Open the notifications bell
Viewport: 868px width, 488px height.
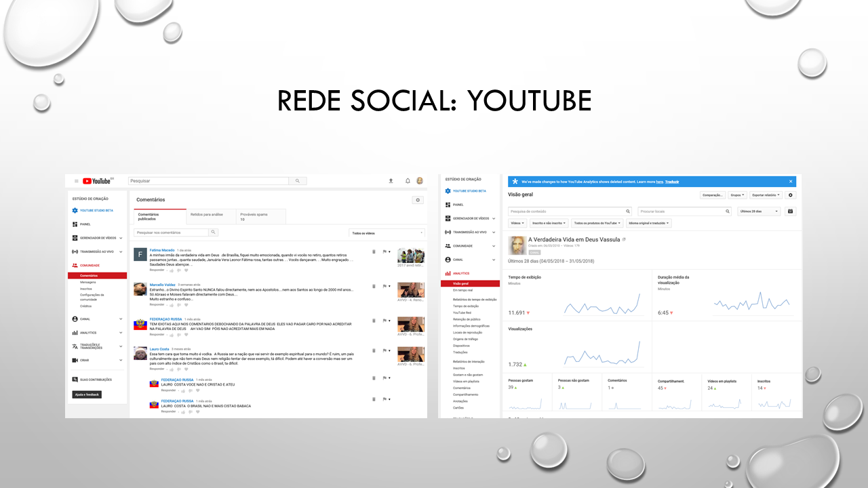click(408, 181)
